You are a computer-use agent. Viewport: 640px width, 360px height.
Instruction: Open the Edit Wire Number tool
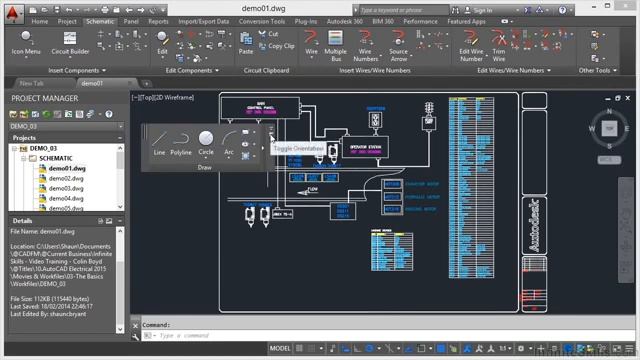tap(471, 46)
